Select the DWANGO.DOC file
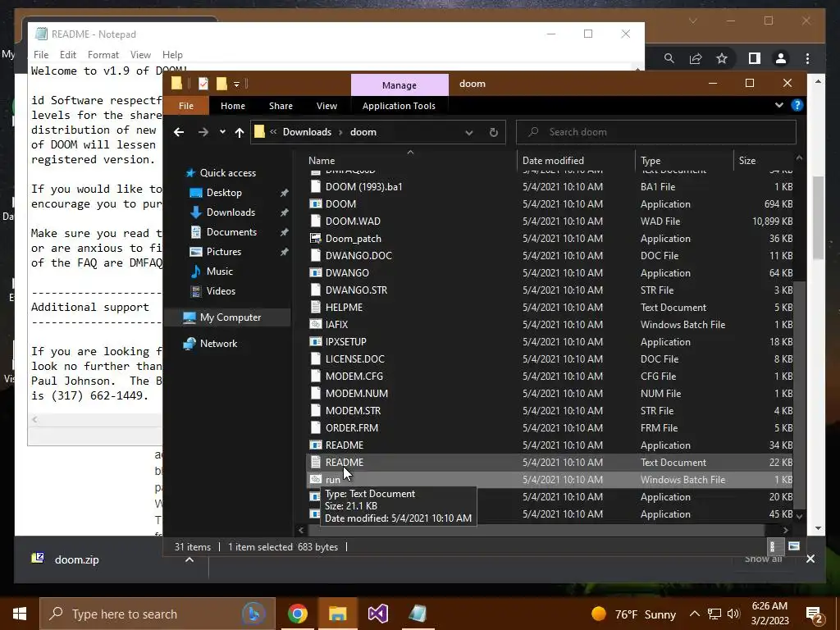The width and height of the screenshot is (840, 630). coord(358,256)
